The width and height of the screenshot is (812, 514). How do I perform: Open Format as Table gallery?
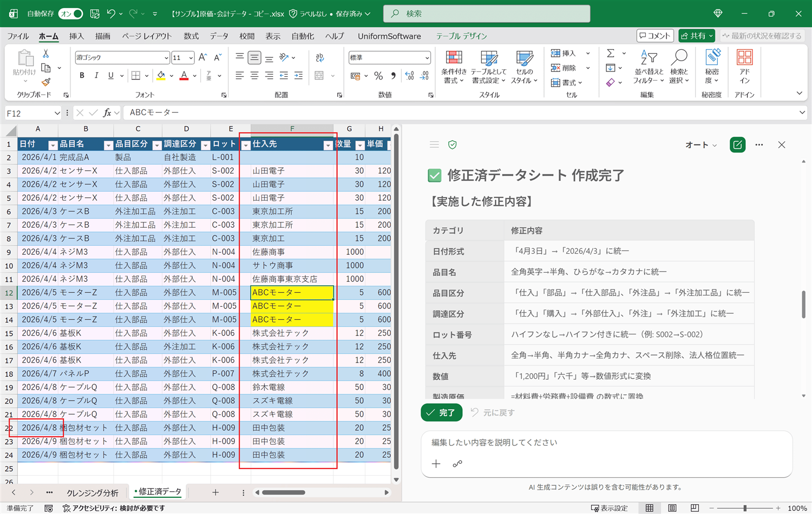click(488, 67)
